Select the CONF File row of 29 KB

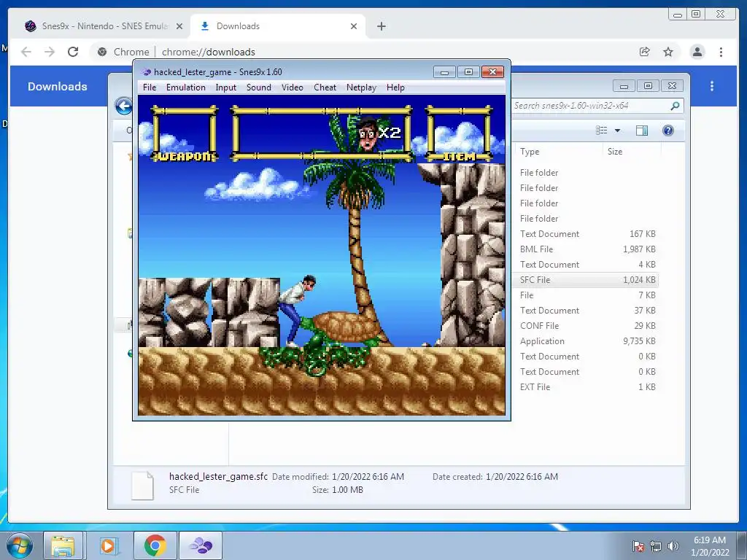pos(587,326)
